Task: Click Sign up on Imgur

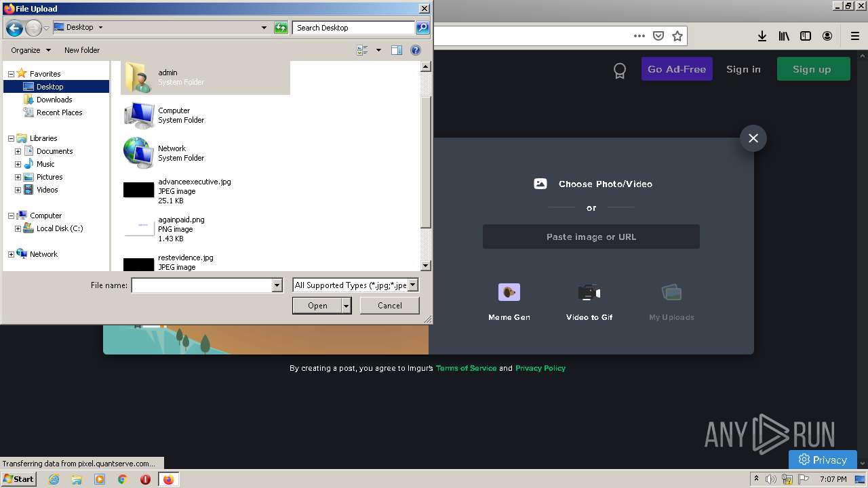Action: [x=813, y=69]
